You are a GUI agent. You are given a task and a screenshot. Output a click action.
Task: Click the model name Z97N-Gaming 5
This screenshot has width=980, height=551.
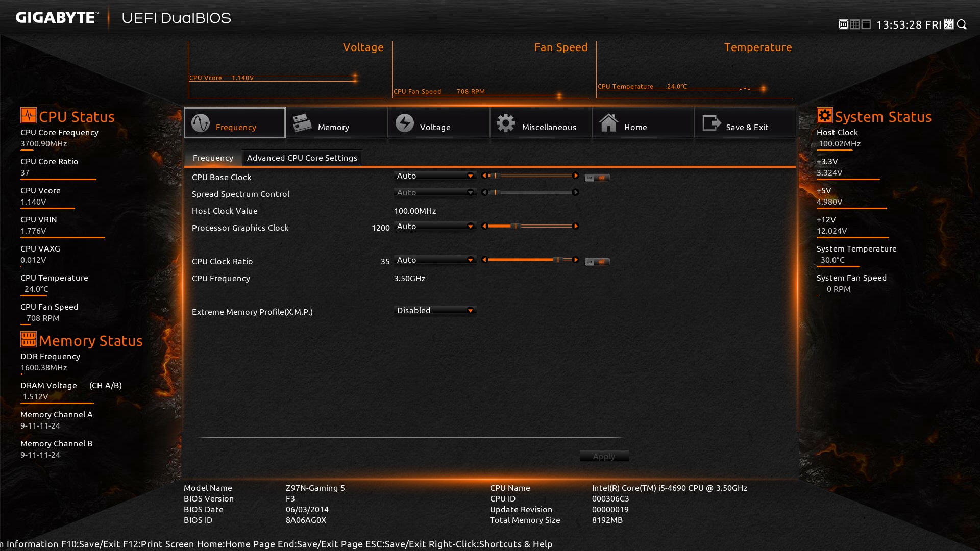pos(315,488)
